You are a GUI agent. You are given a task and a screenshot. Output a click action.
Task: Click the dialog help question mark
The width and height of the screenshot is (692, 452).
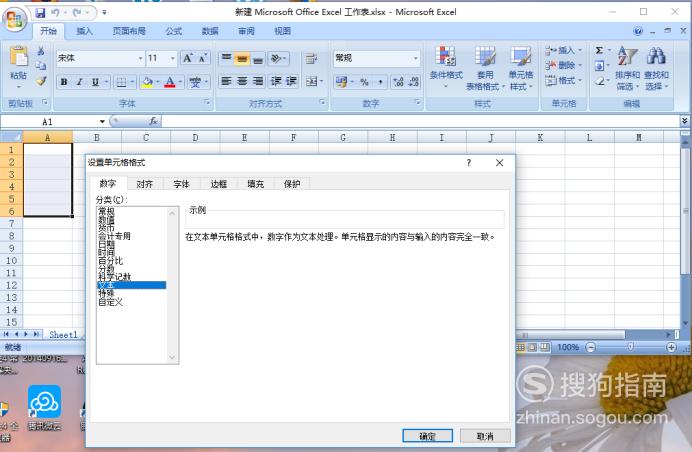tap(469, 163)
